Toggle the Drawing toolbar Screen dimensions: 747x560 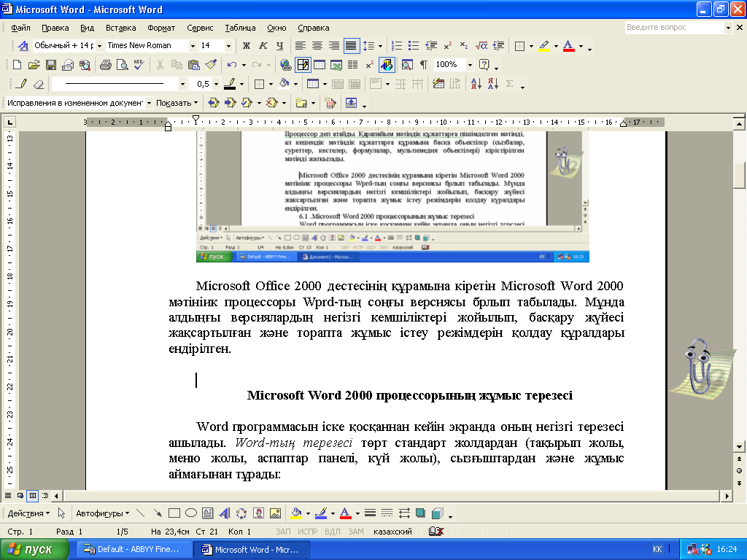pyautogui.click(x=387, y=65)
